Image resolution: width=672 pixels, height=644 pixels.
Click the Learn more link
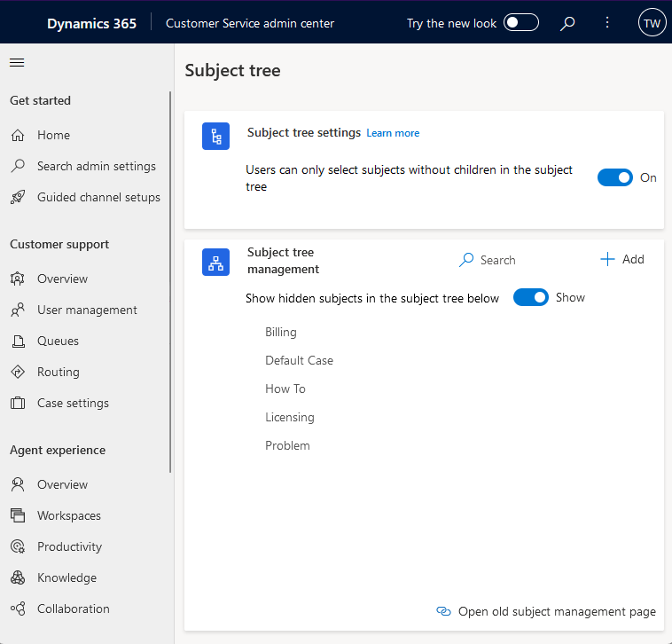393,133
